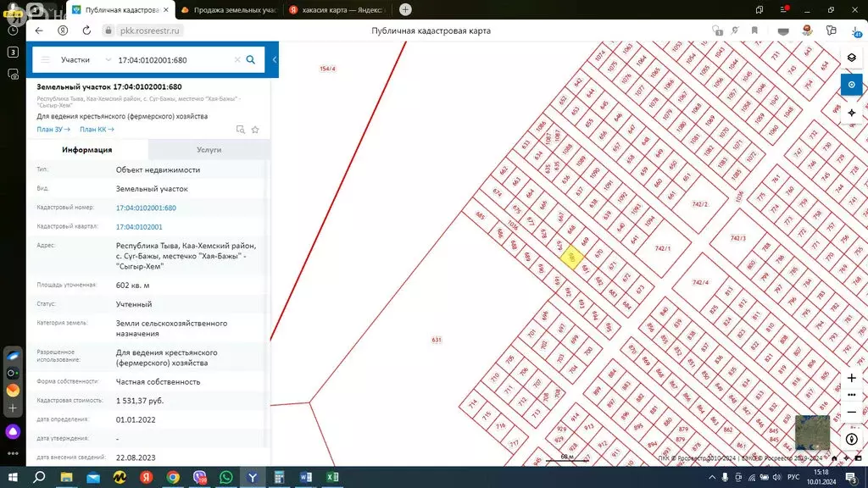Open history clock icon in sidebar
868x488 pixels.
coord(13,31)
